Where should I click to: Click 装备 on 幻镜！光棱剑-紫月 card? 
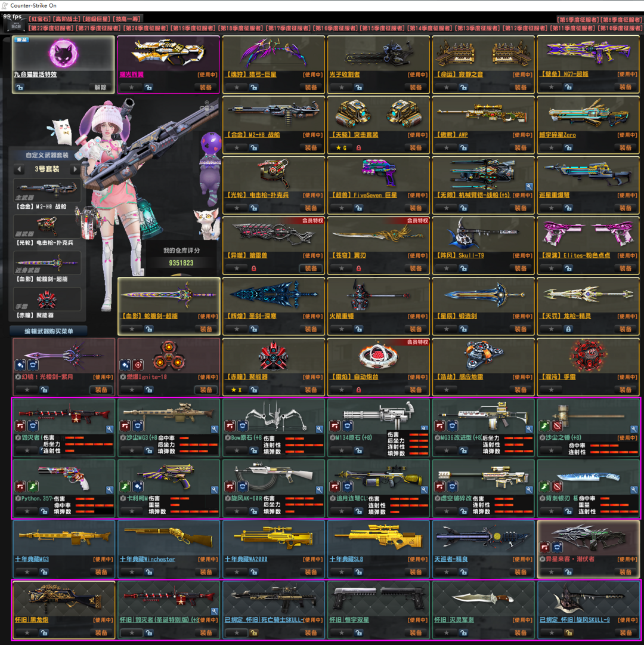click(x=101, y=390)
